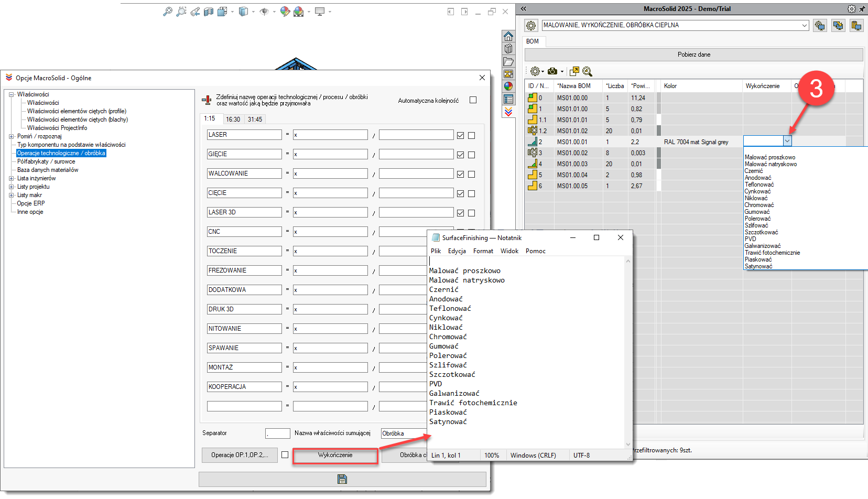
Task: Click the View Settings monitor icon
Action: (x=320, y=12)
